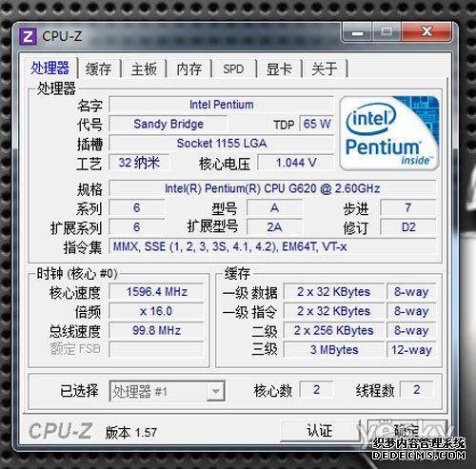Select the SPD tab
Viewport: 476px width, 469px height.
coord(233,68)
